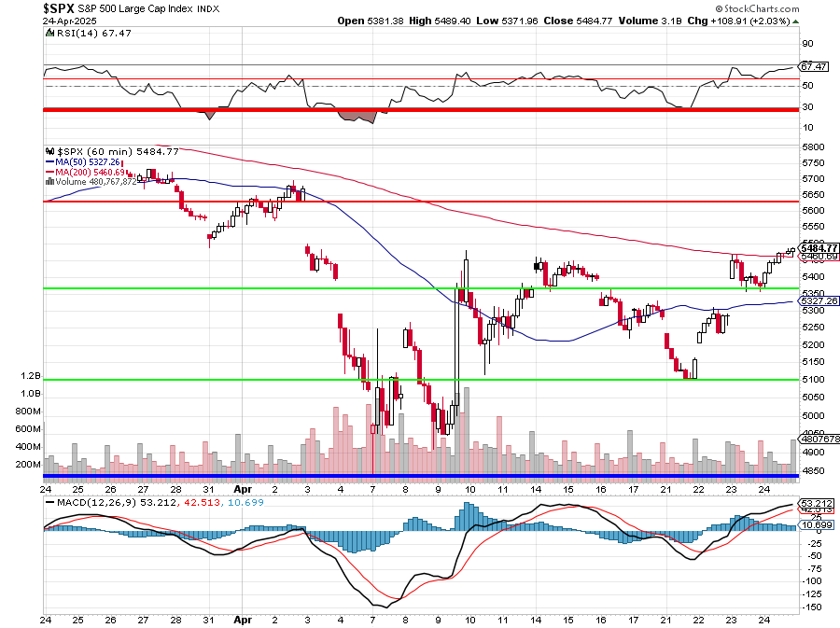Click the MACD 53.212 value tag

coord(815,503)
